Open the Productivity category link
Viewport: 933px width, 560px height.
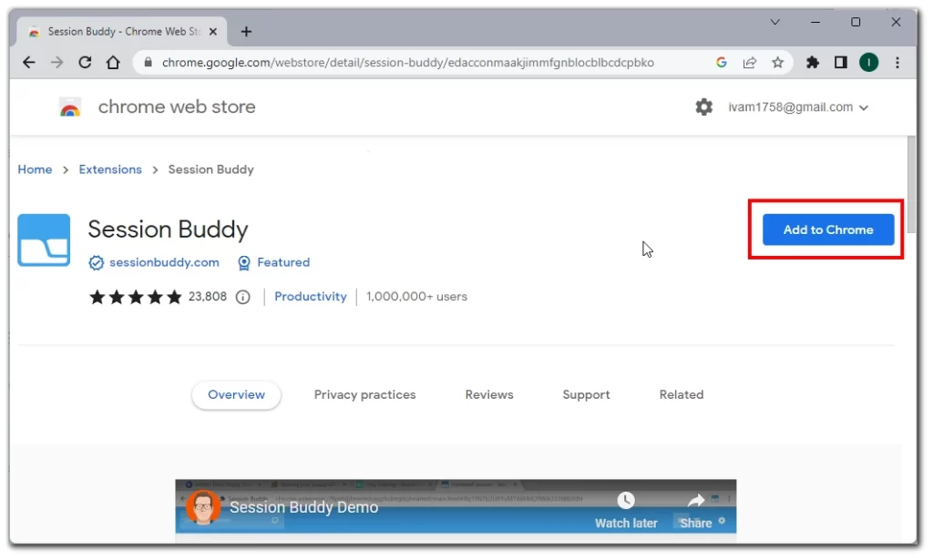point(311,297)
